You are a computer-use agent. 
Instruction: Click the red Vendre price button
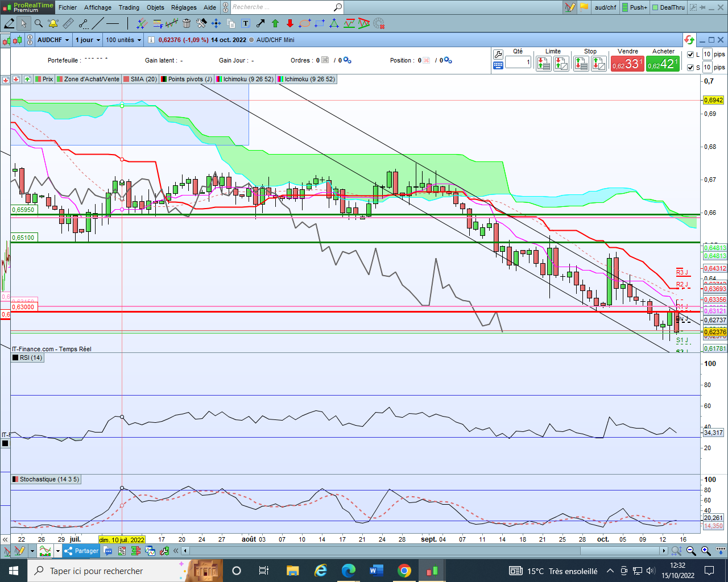click(627, 64)
